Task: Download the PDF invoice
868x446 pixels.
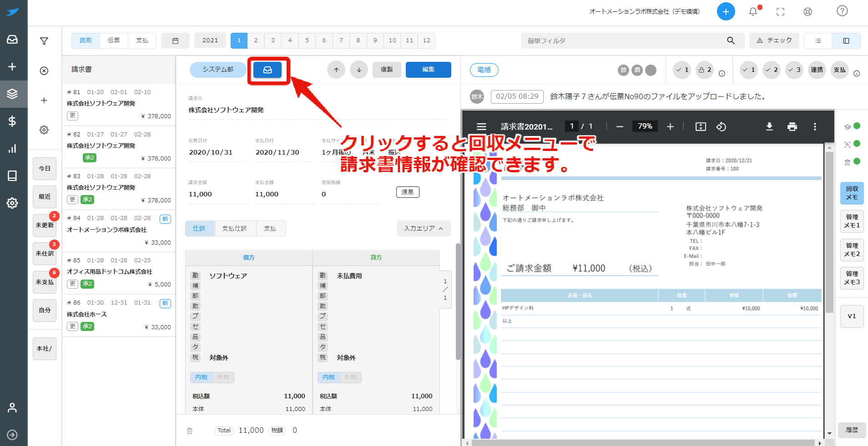Action: click(769, 126)
